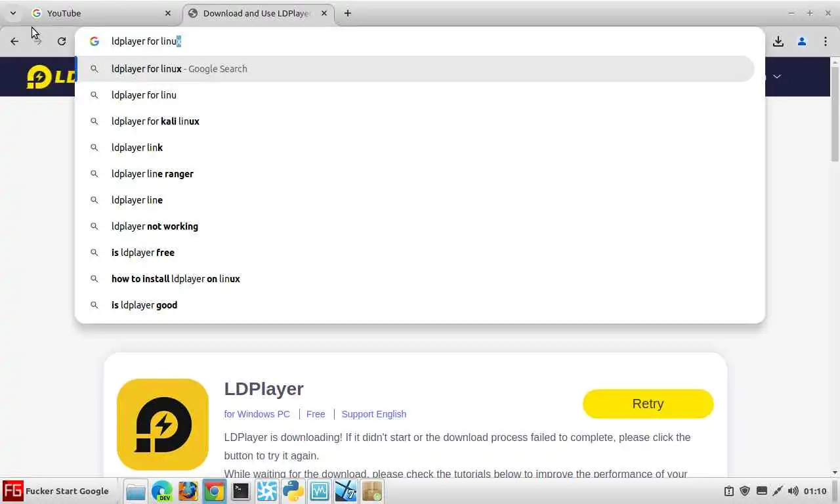Open the system monitor taskbar icon
Viewport: 840px width, 504px height.
pos(320,491)
